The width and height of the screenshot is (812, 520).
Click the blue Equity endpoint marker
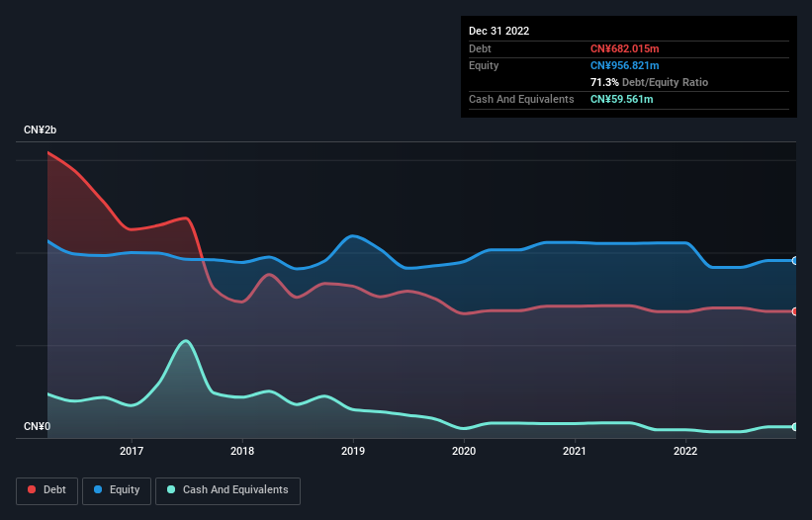pyautogui.click(x=795, y=261)
